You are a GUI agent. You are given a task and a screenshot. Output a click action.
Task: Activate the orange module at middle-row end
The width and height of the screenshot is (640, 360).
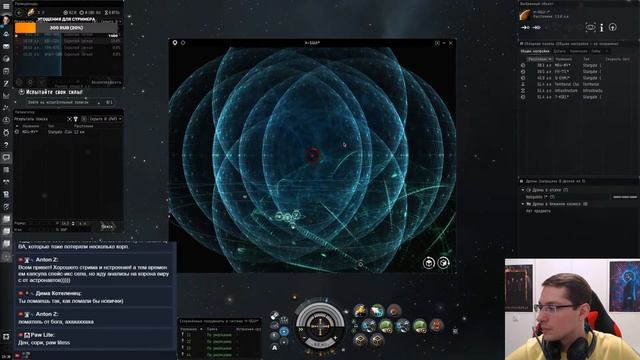tap(436, 326)
